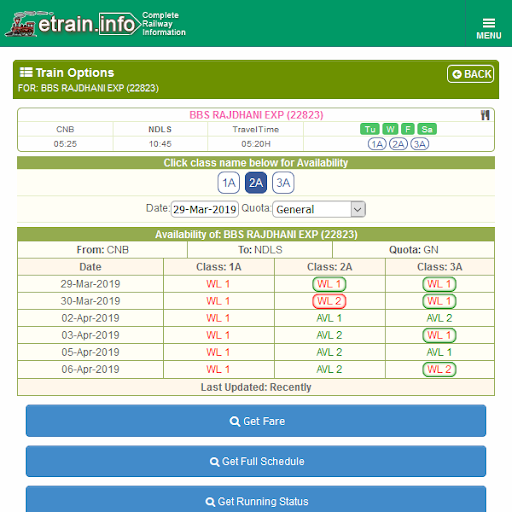The image size is (512, 512).
Task: Click the etrain.info locomotive logo
Action: [x=21, y=24]
